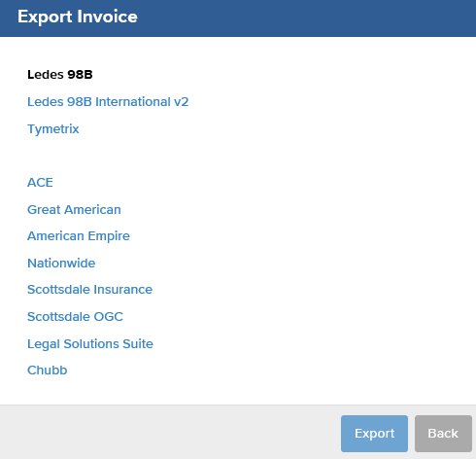Choose the Great American format
Viewport: 476px width, 459px height.
pyautogui.click(x=74, y=210)
